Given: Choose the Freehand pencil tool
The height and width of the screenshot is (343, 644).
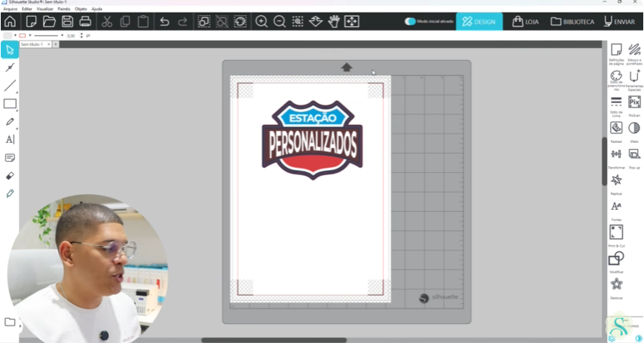Looking at the screenshot, I should (x=10, y=122).
